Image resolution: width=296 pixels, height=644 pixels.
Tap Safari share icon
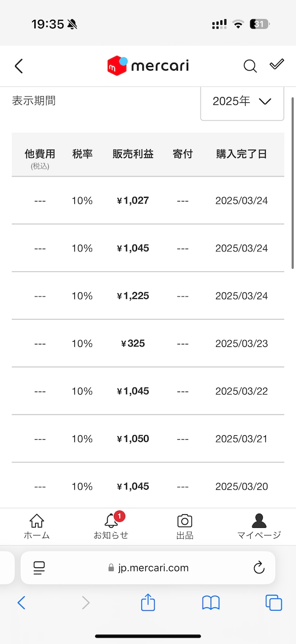click(148, 602)
